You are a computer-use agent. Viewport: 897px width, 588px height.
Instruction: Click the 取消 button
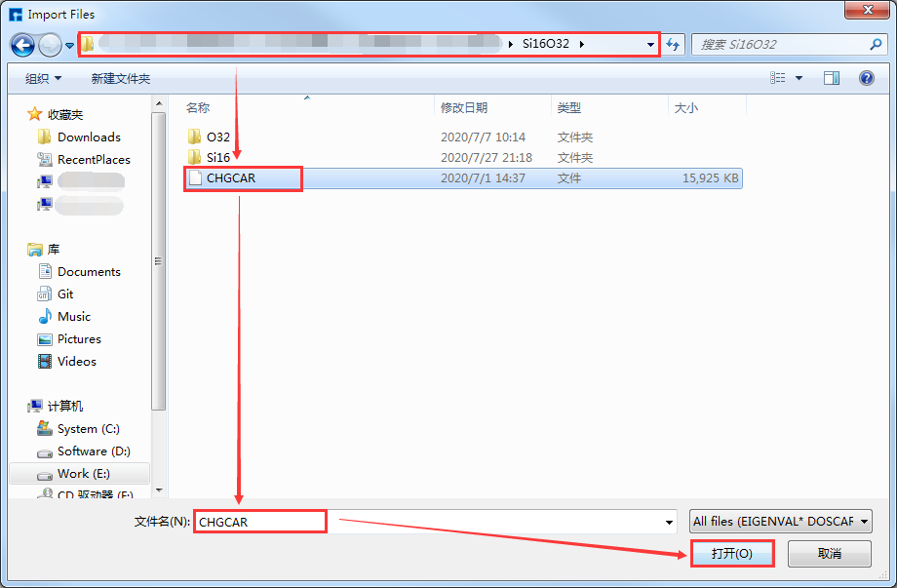pyautogui.click(x=829, y=553)
